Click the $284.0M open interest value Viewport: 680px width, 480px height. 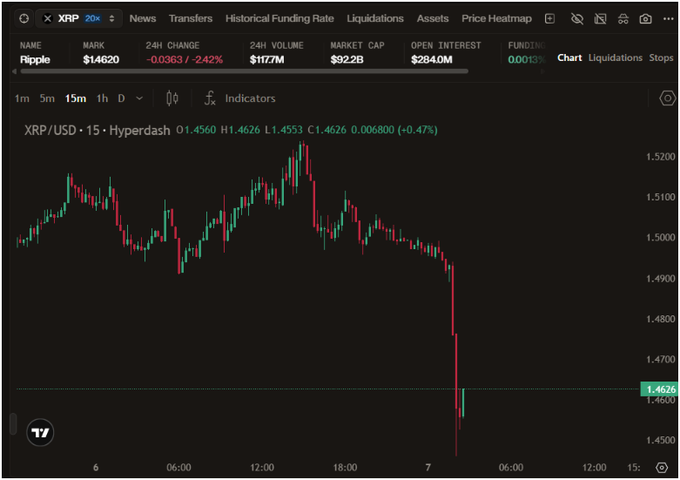tap(432, 59)
